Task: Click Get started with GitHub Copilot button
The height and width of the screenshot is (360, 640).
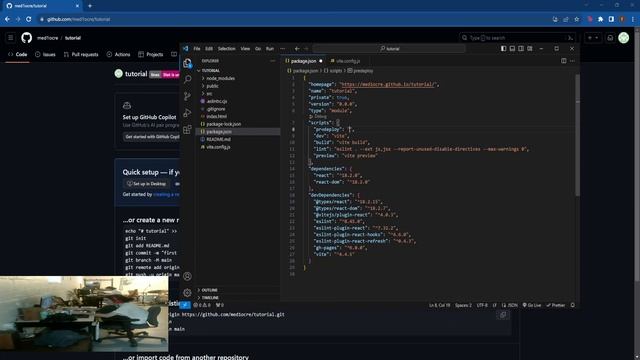Action: coord(152,137)
